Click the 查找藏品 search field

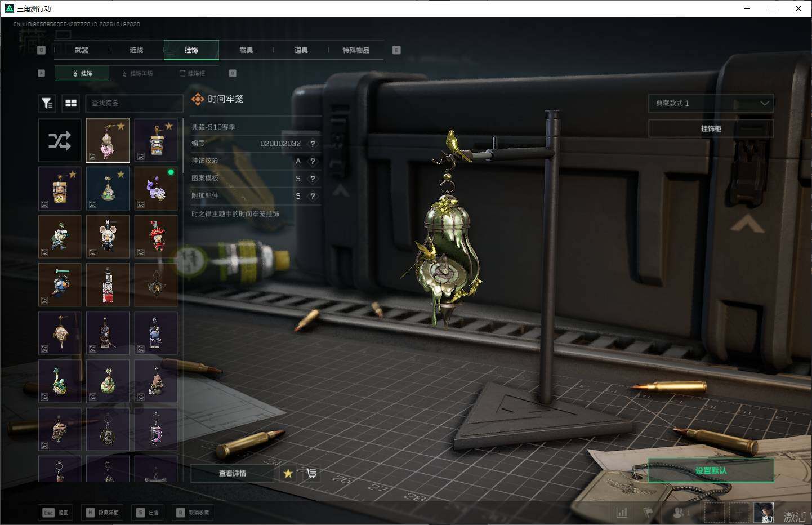tap(134, 103)
